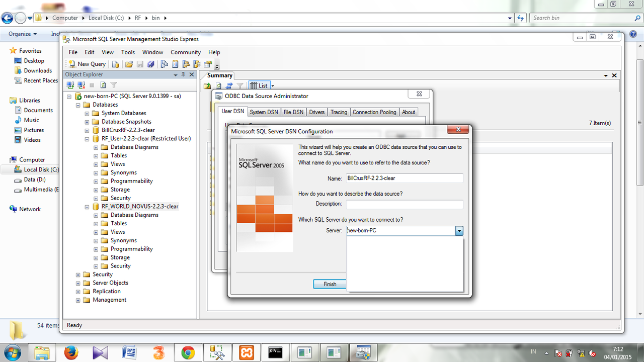Open Microsoft Word from the taskbar
Image resolution: width=644 pixels, height=362 pixels.
tap(129, 352)
